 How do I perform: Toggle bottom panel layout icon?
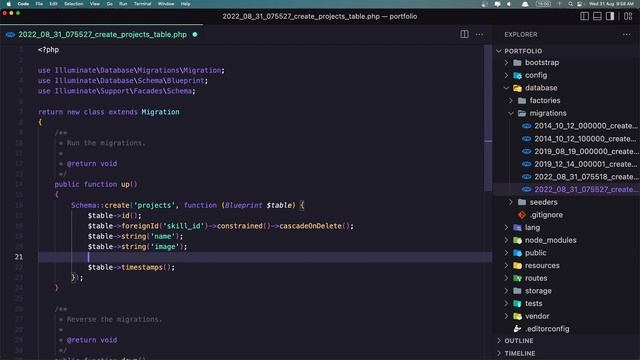tap(597, 16)
